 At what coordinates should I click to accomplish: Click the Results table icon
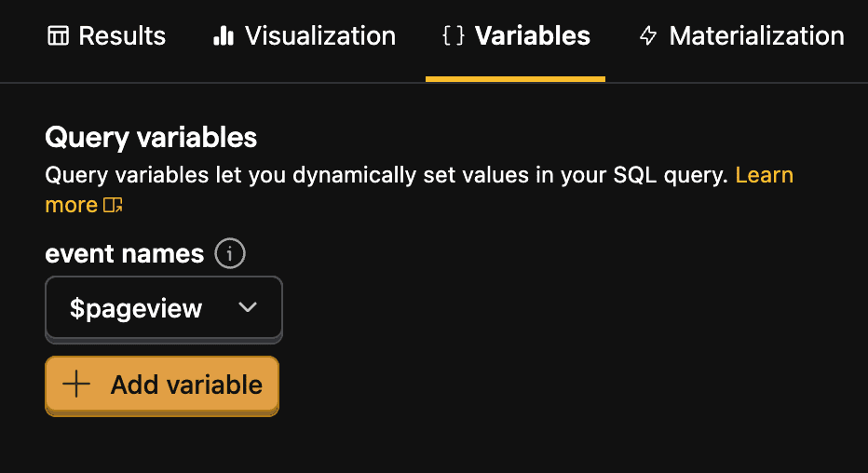click(58, 36)
